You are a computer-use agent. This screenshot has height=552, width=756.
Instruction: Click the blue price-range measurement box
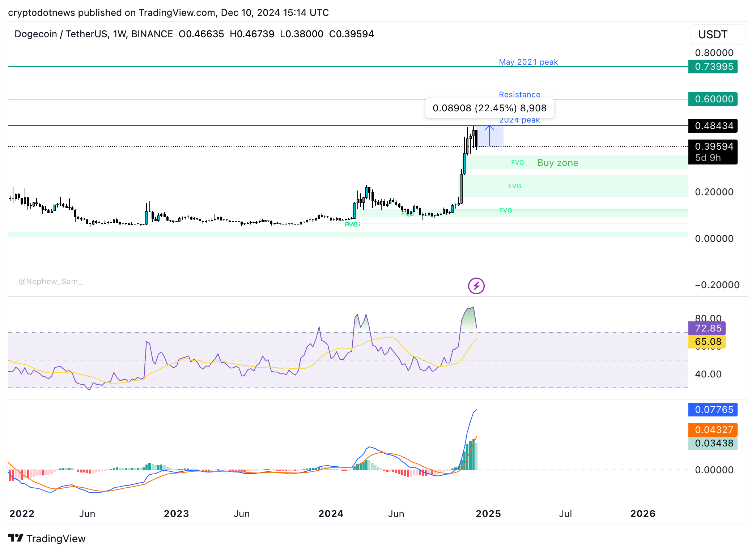[489, 136]
